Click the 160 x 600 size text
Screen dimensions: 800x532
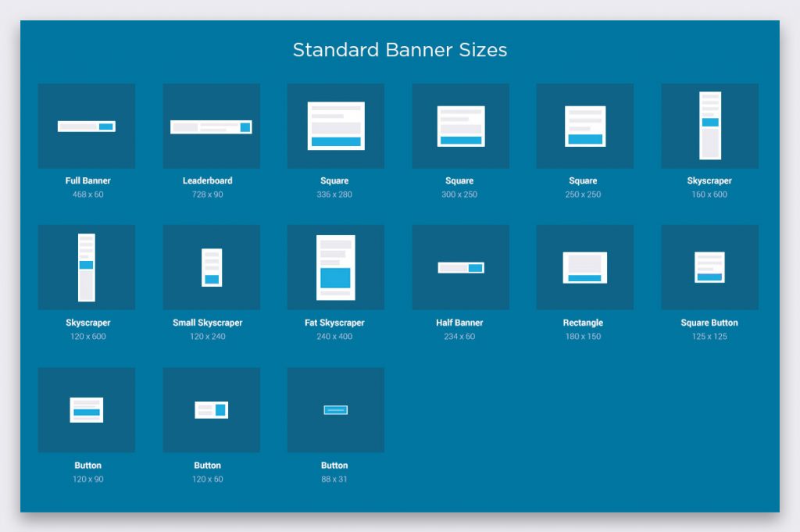[709, 195]
